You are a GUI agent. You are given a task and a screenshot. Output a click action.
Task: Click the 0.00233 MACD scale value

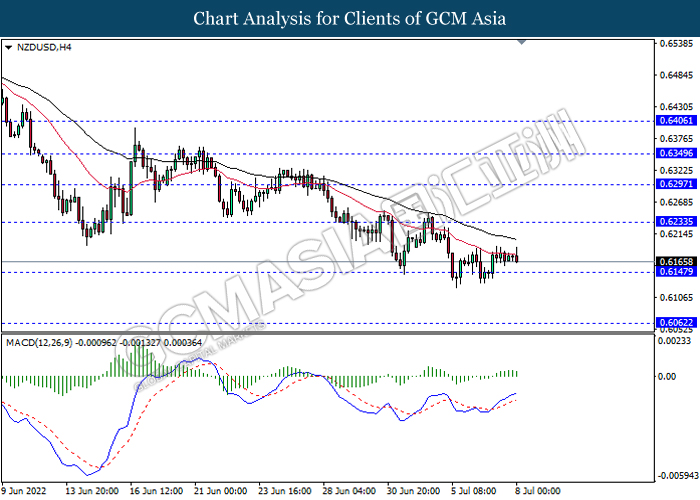675,341
